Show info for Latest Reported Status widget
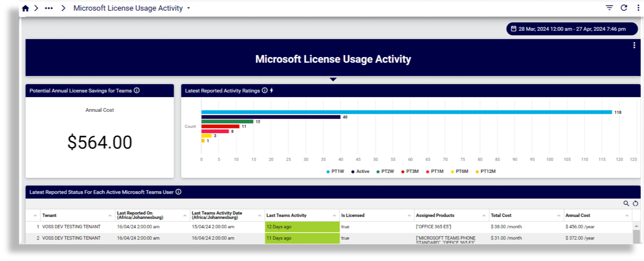This screenshot has height=261, width=644. pos(179,192)
